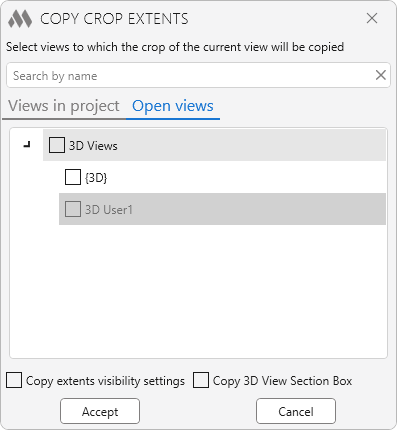
Task: Confirm with the Accept button
Action: [x=100, y=411]
